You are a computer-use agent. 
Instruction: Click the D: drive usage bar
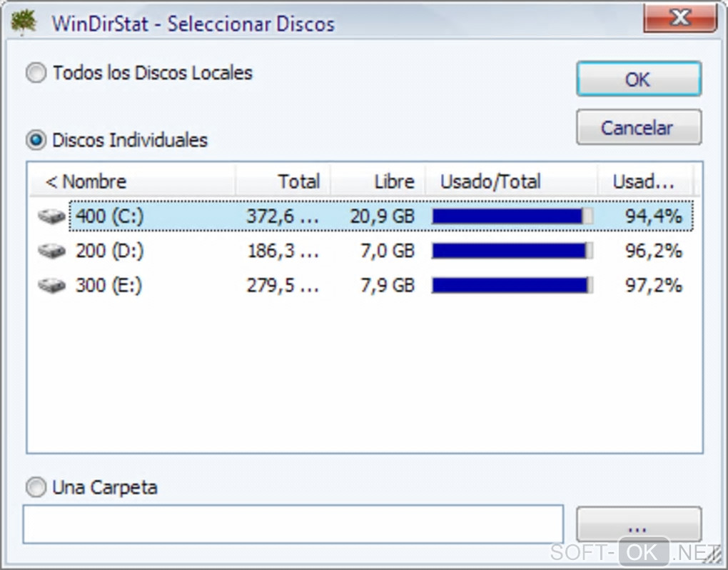[x=512, y=251]
